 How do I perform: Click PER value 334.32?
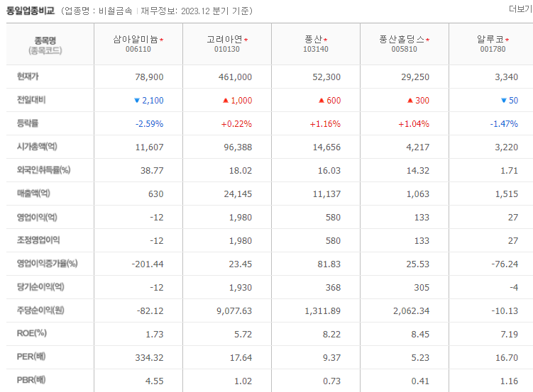coord(149,358)
